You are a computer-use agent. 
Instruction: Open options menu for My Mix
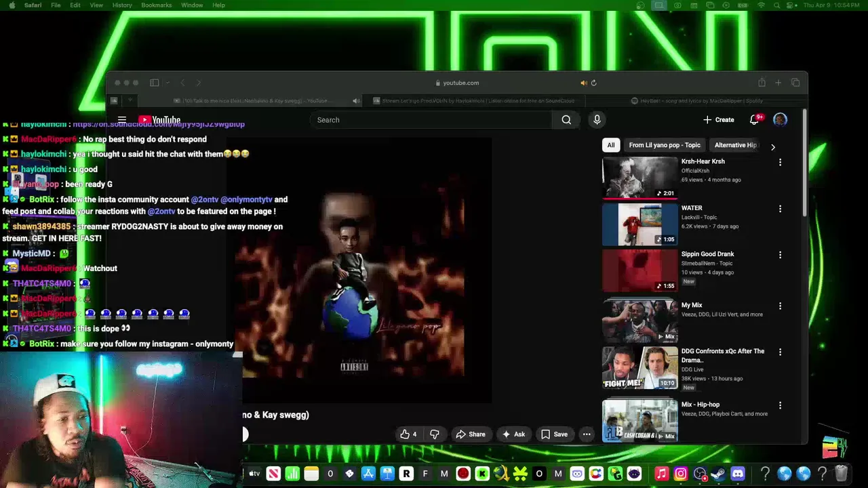point(780,306)
